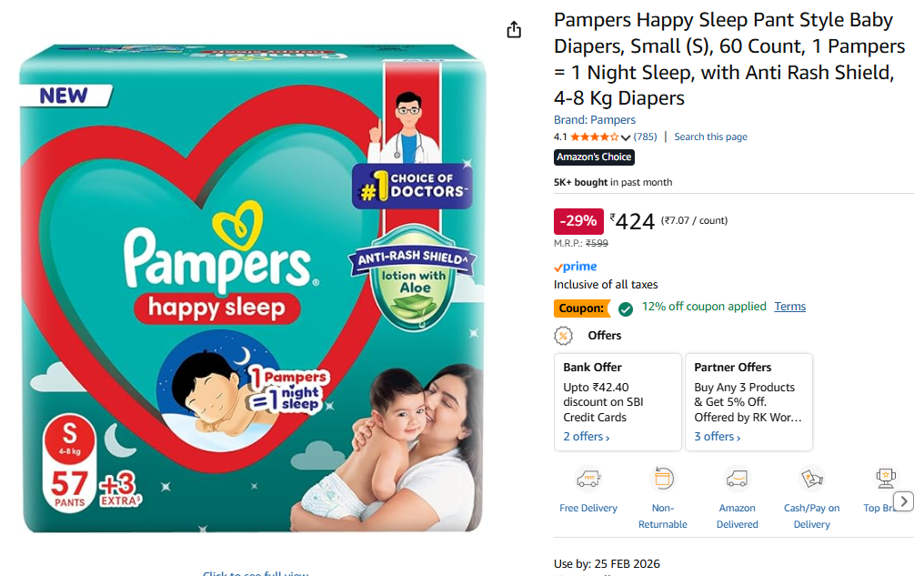Open the coupon Terms link
The height and width of the screenshot is (576, 924).
click(789, 307)
